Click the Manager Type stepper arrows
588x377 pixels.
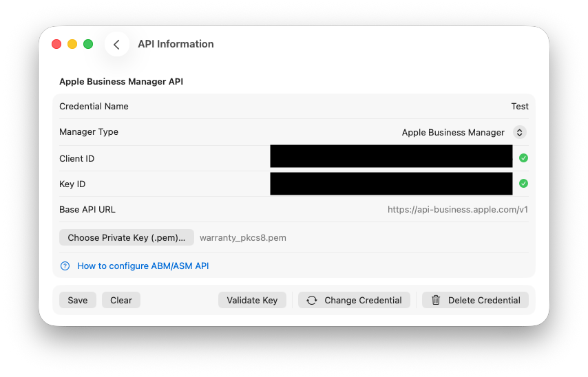click(520, 132)
